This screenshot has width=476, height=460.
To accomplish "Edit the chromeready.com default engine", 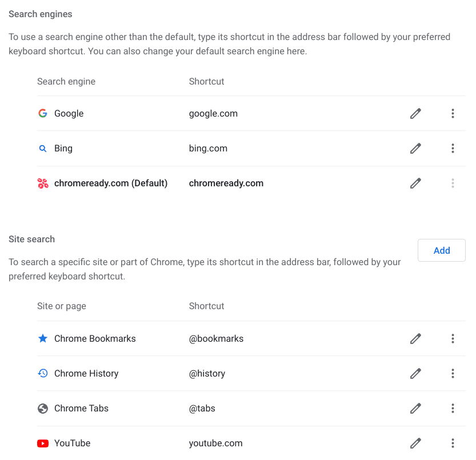I will point(415,183).
